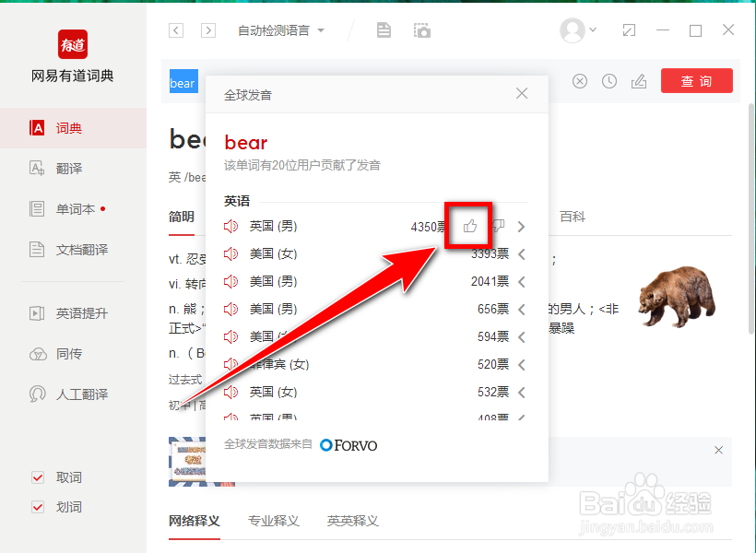This screenshot has width=756, height=553.
Task: Click the mini window mode icon
Action: tap(629, 30)
